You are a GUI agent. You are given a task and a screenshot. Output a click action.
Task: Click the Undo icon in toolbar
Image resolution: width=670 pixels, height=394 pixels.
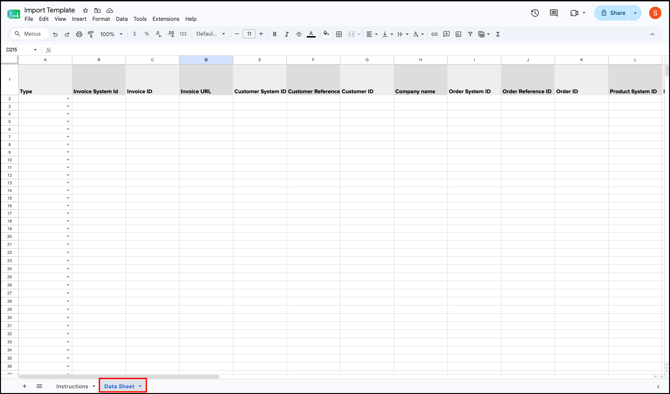point(55,34)
